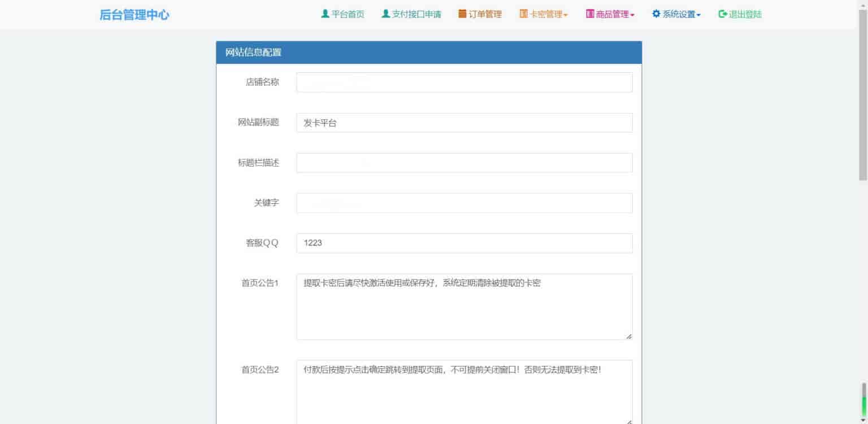Click the 店铺名称 label

pos(262,82)
